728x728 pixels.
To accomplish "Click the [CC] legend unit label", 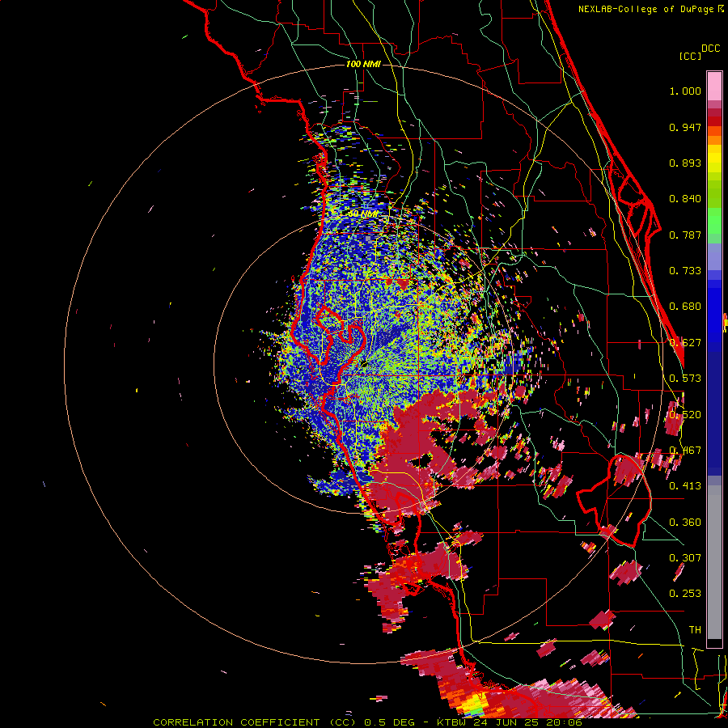I will (x=689, y=56).
